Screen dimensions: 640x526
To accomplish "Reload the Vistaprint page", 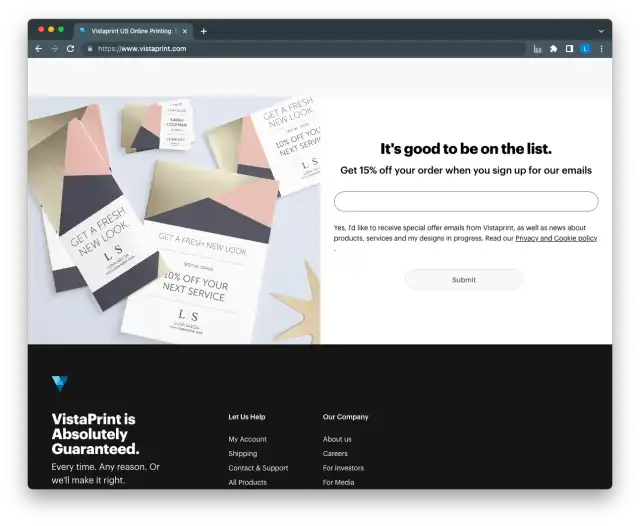I will point(70,49).
